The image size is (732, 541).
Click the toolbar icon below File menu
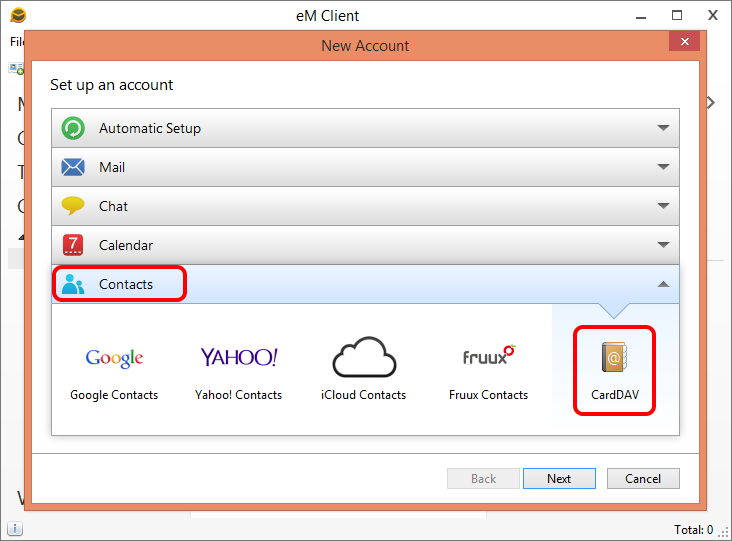(x=16, y=69)
